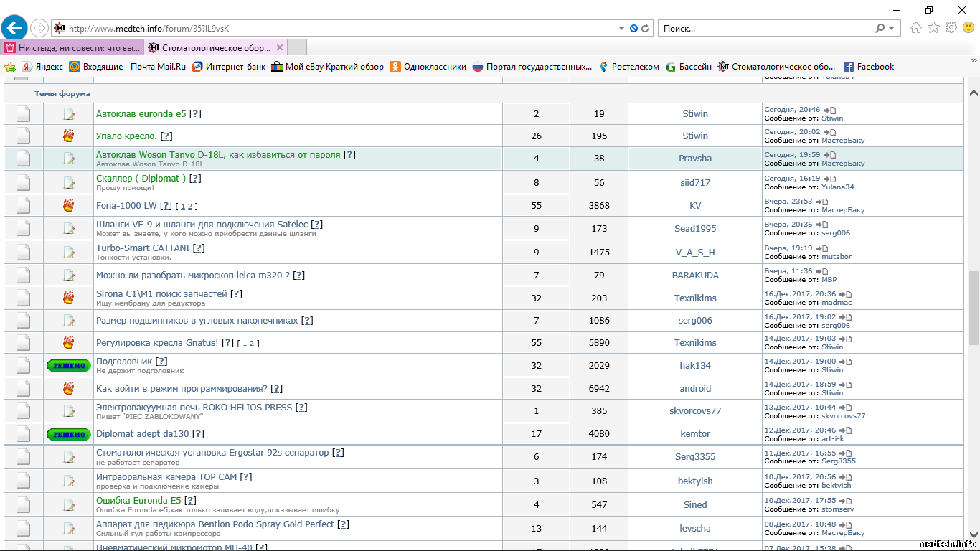980x551 pixels.
Task: Open the Home page icon
Action: pos(915,28)
